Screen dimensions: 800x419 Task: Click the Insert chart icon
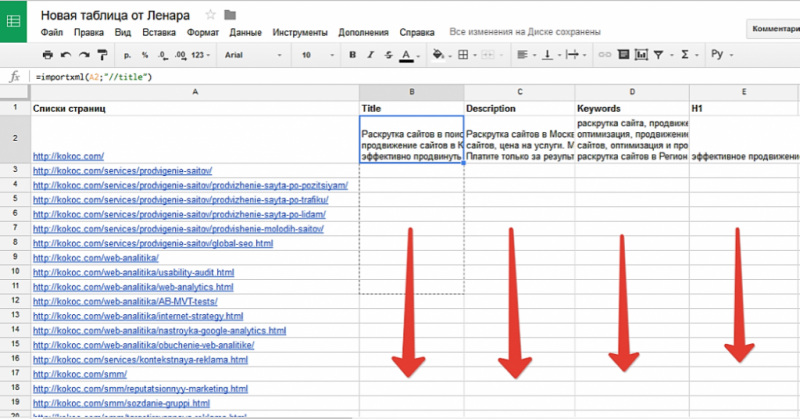pos(641,55)
